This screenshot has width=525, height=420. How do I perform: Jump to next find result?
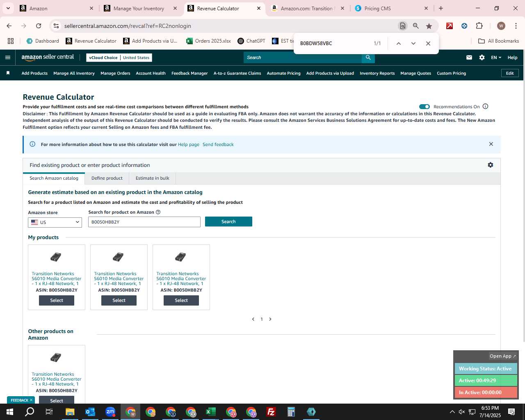pyautogui.click(x=413, y=43)
